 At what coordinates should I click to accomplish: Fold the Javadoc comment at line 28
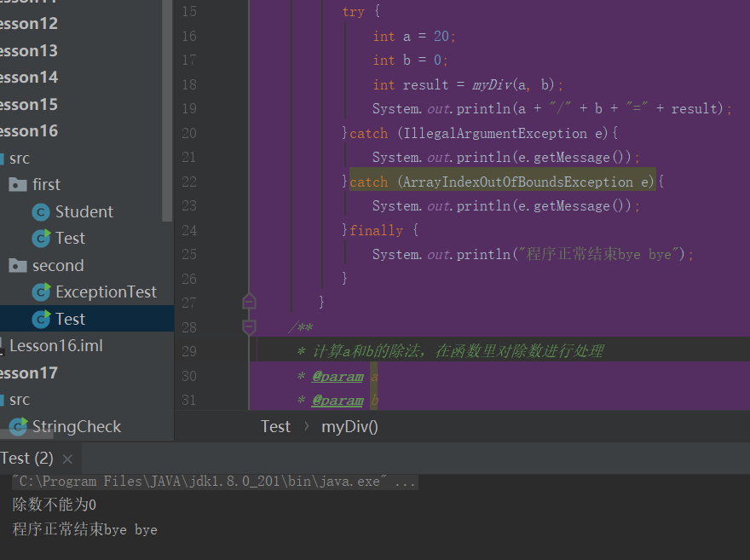[x=249, y=326]
